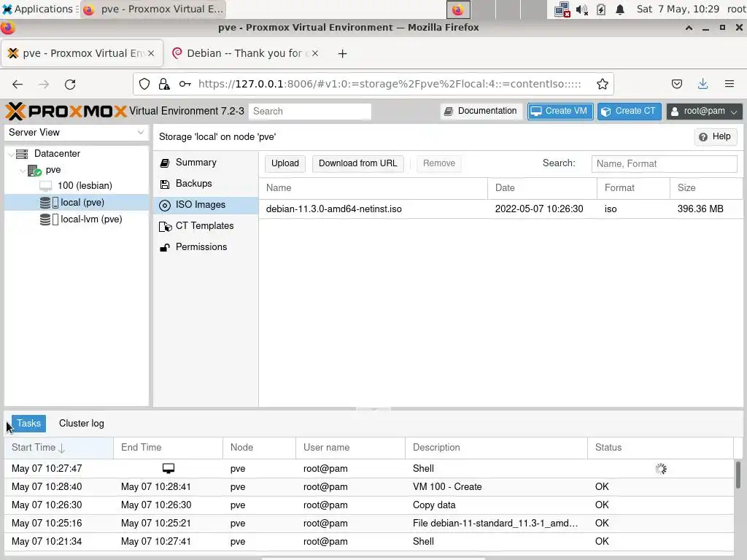Sort tasks by End Time column
747x560 pixels.
pos(168,448)
